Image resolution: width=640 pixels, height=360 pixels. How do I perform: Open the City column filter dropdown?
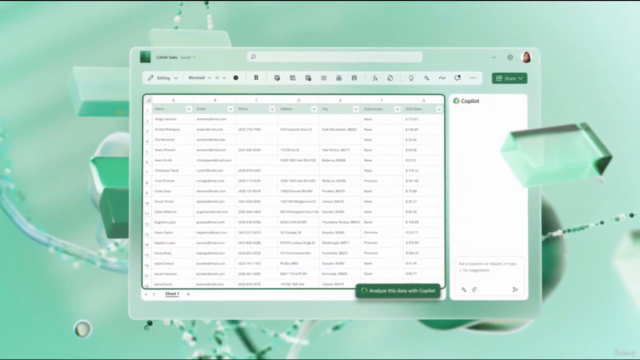tap(356, 109)
